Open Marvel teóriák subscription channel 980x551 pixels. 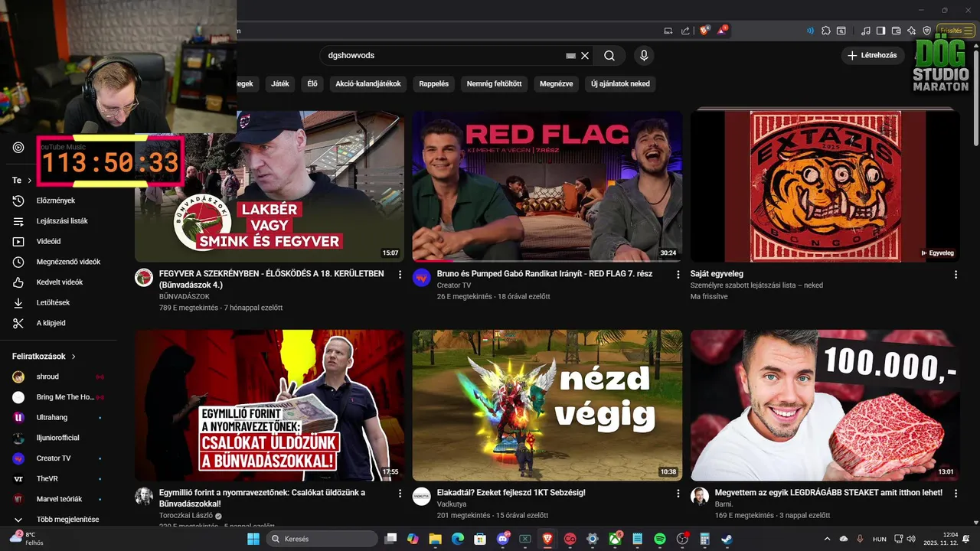pos(57,499)
